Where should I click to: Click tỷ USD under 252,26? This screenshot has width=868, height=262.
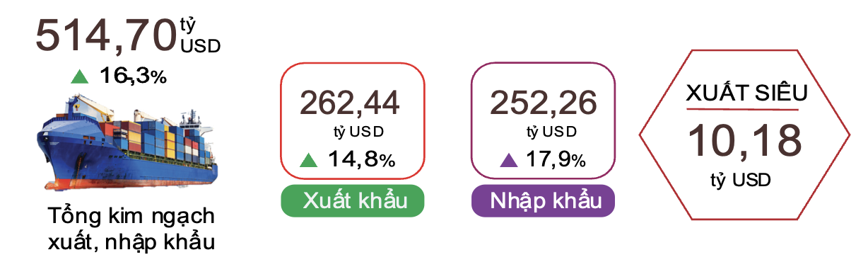(x=551, y=132)
